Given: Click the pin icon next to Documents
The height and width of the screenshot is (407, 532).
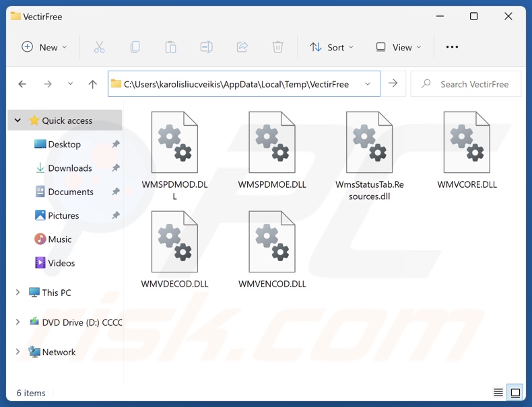Looking at the screenshot, I should click(x=116, y=192).
